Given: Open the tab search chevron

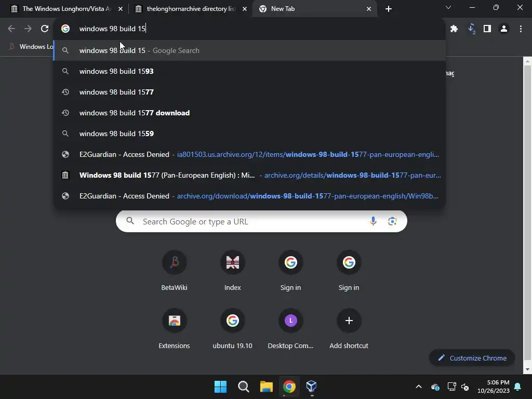Looking at the screenshot, I should pos(448,7).
